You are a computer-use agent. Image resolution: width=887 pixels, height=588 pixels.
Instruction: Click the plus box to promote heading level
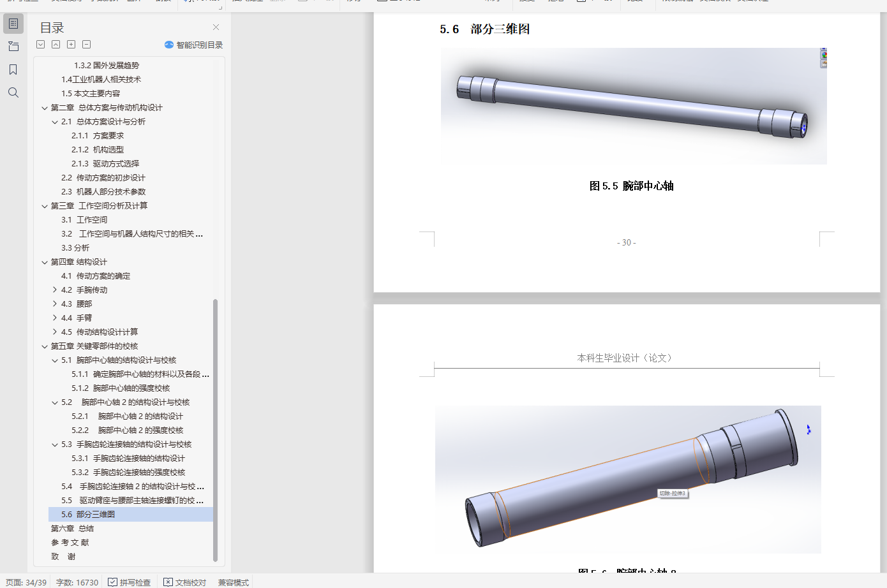pos(71,45)
